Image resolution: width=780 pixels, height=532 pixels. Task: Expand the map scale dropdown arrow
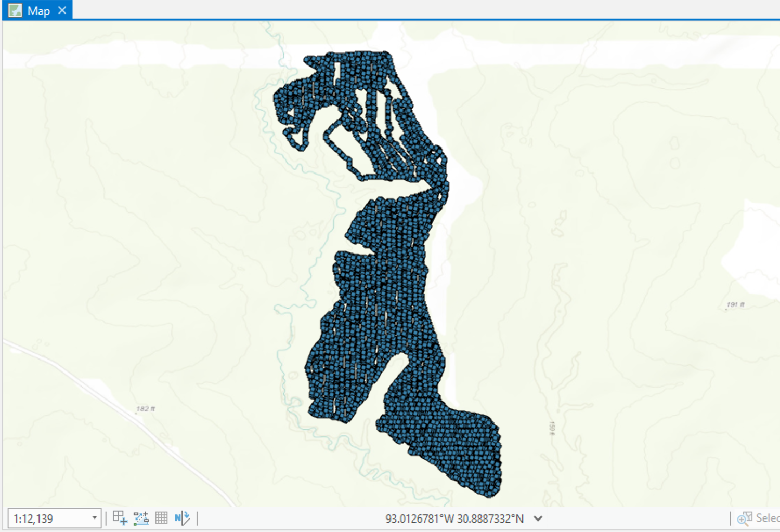coord(94,518)
